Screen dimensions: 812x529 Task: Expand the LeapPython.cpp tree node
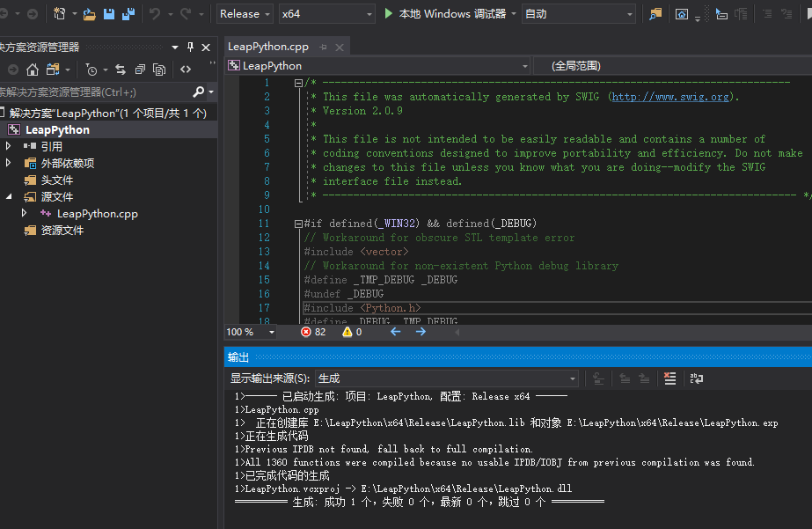tap(26, 213)
